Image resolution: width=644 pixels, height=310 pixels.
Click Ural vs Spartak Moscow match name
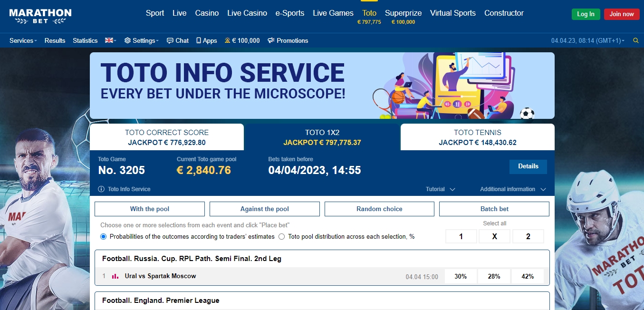[160, 276]
